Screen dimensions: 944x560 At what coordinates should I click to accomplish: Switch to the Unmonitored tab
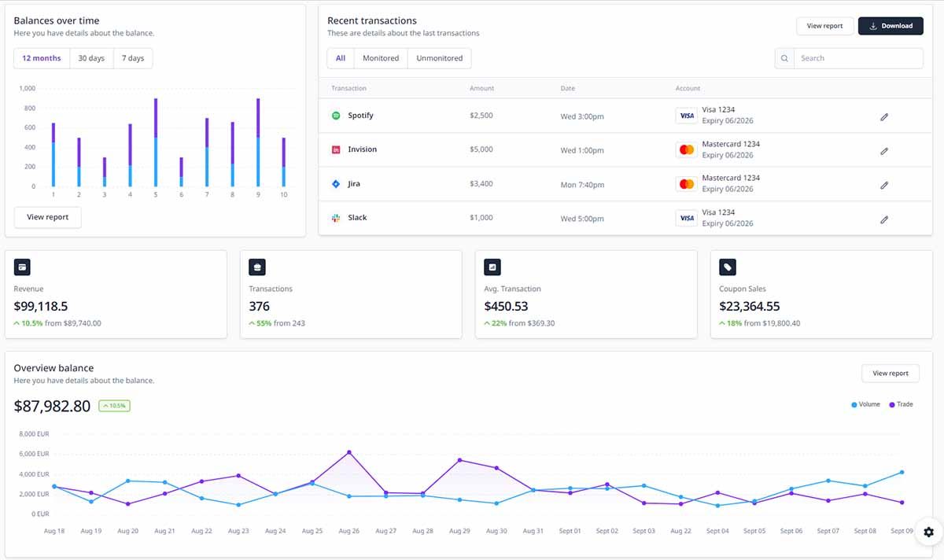pyautogui.click(x=438, y=57)
